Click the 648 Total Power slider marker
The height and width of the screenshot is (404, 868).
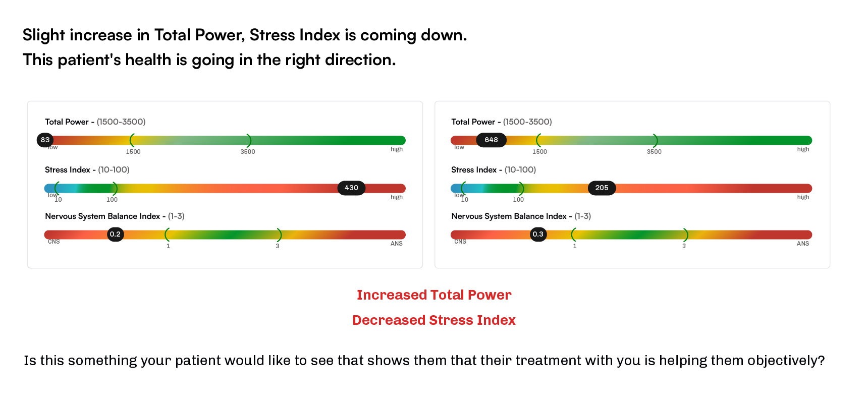(491, 140)
